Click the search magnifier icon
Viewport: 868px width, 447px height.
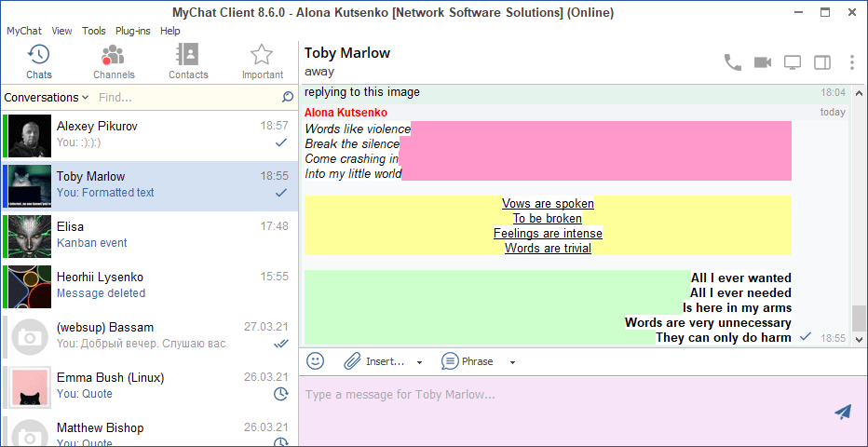click(x=287, y=98)
